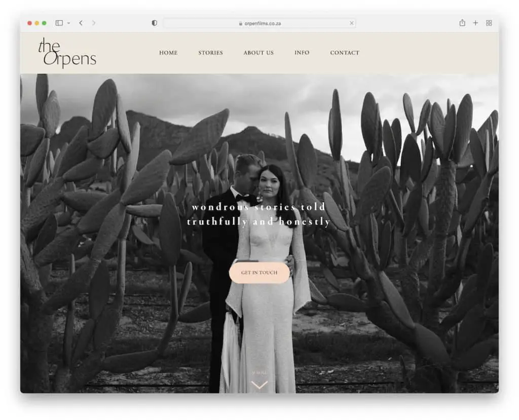Go back using the back arrow
519x420 pixels.
(81, 23)
